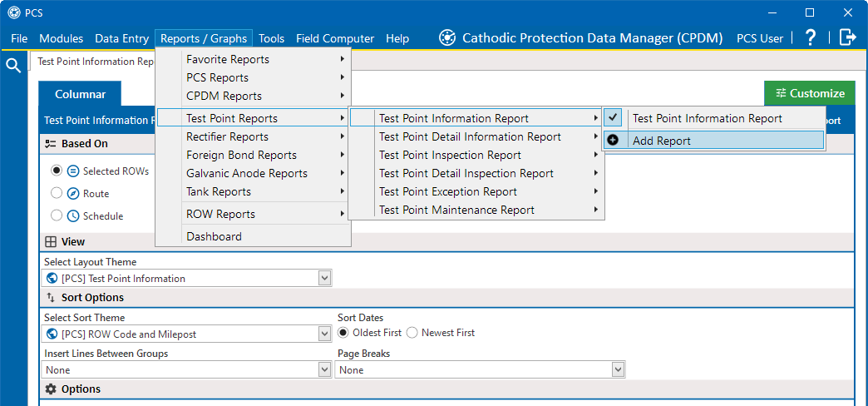Viewport: 868px width, 406px height.
Task: Click the logout exit icon
Action: pyautogui.click(x=847, y=37)
